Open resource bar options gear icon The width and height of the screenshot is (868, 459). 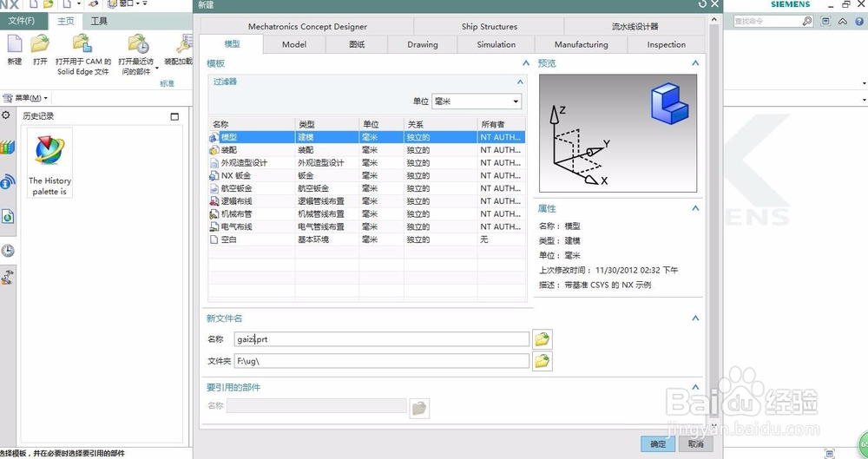point(6,115)
